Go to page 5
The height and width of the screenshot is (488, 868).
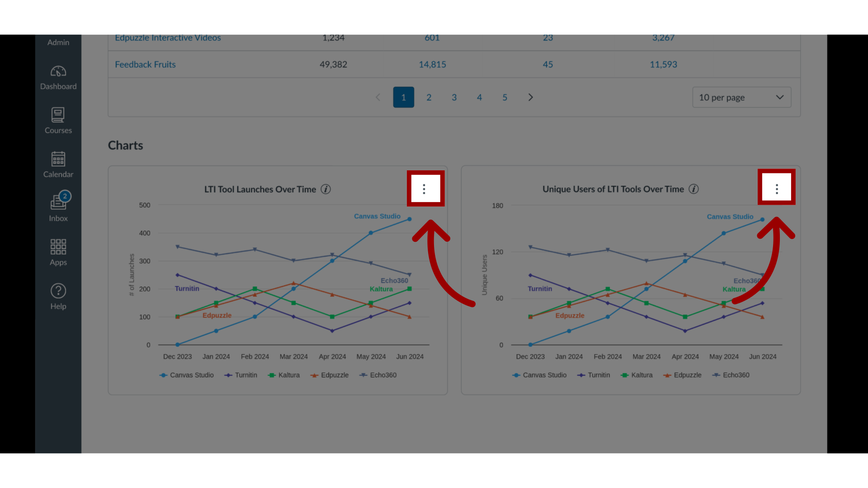tap(505, 97)
